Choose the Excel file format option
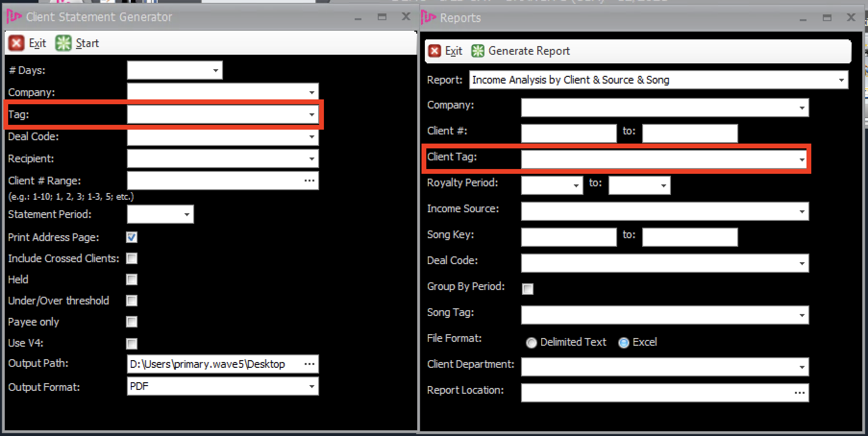The image size is (868, 436). 623,342
